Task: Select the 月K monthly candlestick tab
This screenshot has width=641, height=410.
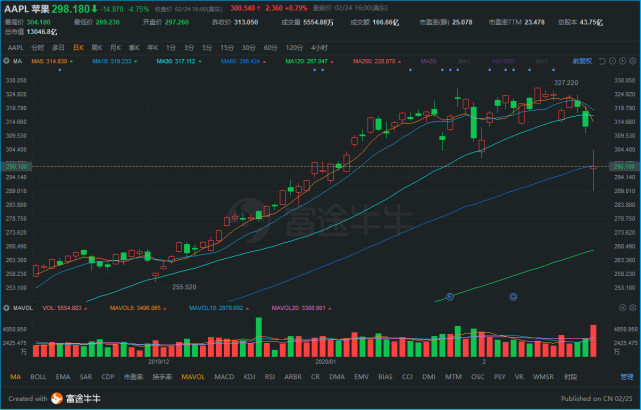Action: click(116, 48)
